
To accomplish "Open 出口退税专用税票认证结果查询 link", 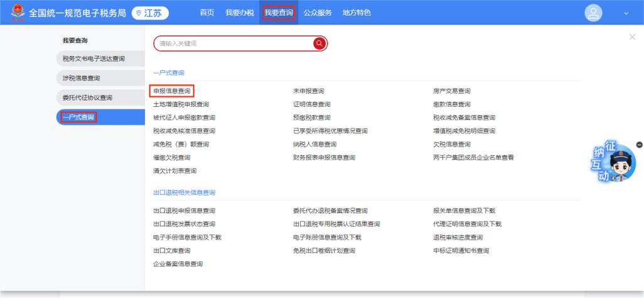I will tap(336, 224).
